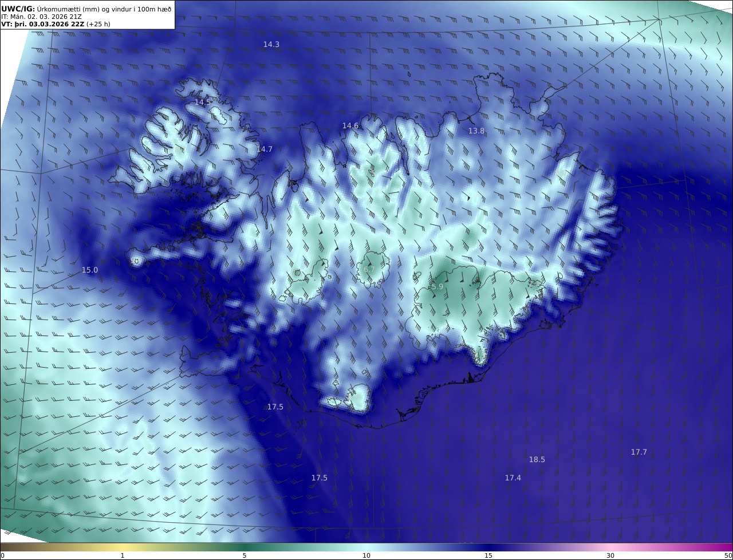Select the 18.5 value label

pyautogui.click(x=537, y=459)
